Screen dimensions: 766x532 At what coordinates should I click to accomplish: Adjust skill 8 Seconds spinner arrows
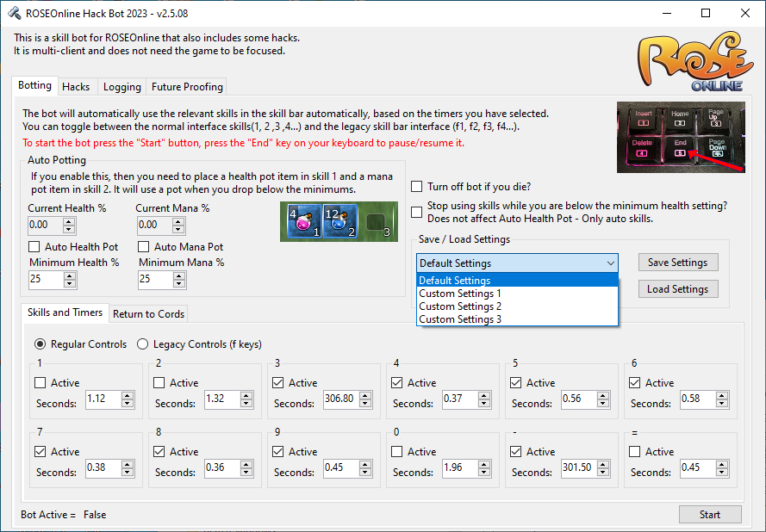pos(246,468)
